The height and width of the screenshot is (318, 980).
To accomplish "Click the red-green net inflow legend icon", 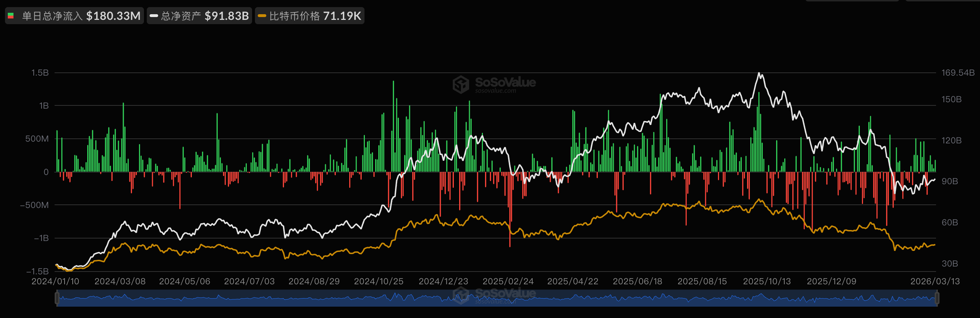I will (11, 16).
